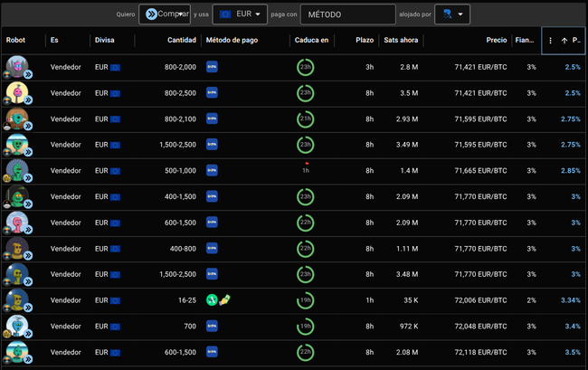Click the Divisa column header
588x370 pixels.
pos(104,40)
